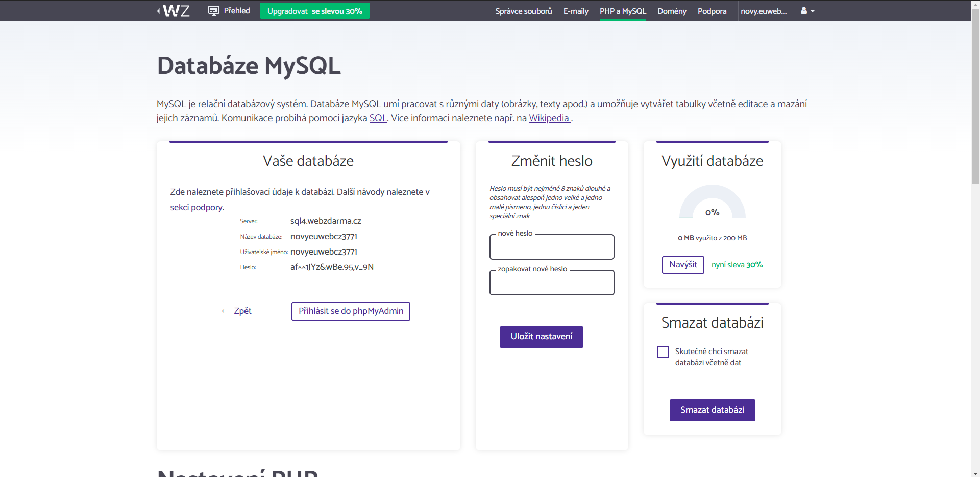
Task: Click the 'Změnit heslo' card heading
Action: pyautogui.click(x=552, y=161)
